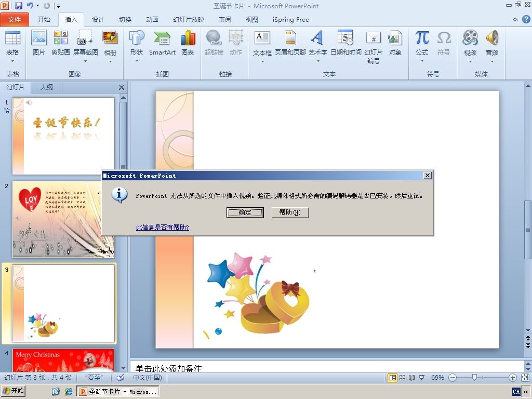Switch to normal view in status bar

coord(393,378)
